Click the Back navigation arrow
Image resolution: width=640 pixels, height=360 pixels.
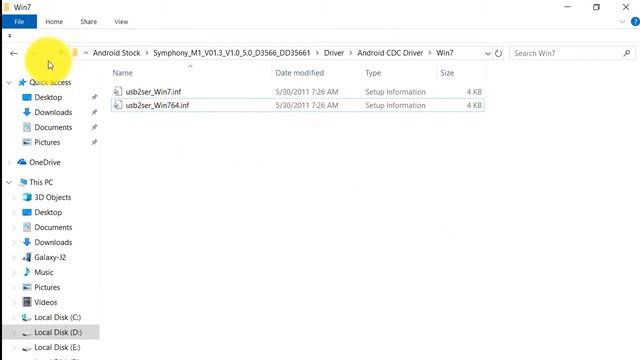pos(14,53)
